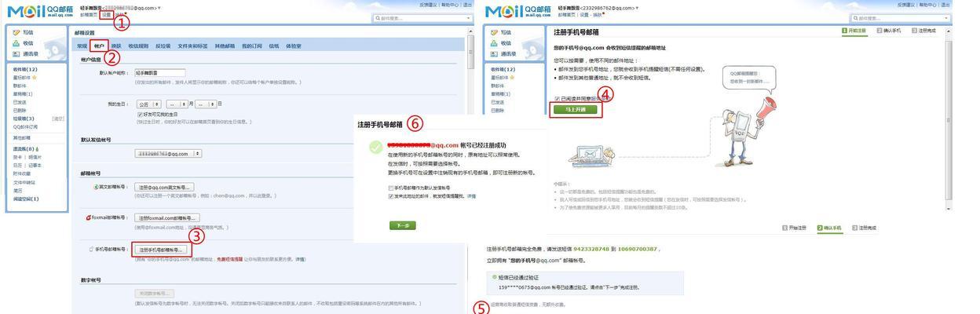The height and width of the screenshot is (314, 980).
Task: Click the 写信 compose icon in registration window
Action: click(494, 32)
